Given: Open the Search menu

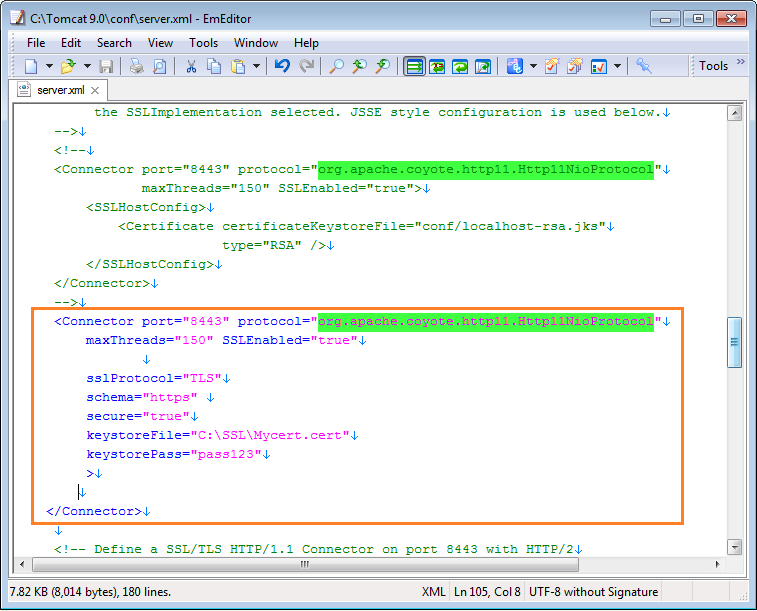Looking at the screenshot, I should (114, 43).
